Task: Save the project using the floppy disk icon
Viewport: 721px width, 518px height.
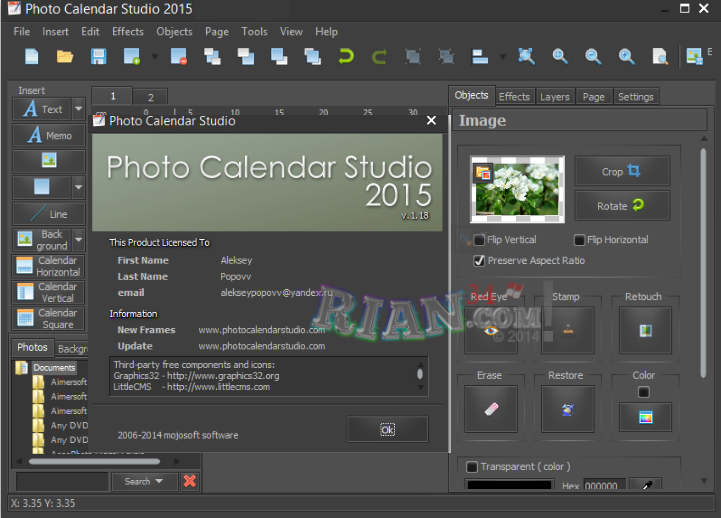Action: pos(98,57)
